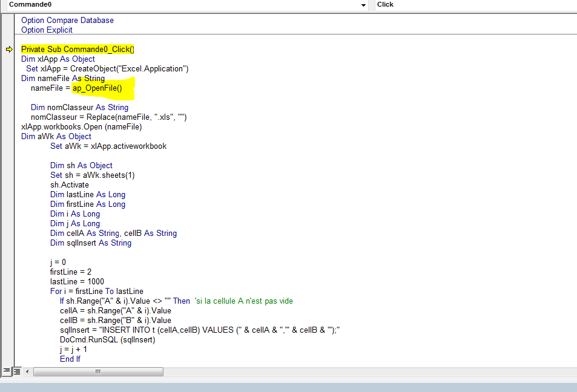Switch to Full Module View icon
Image resolution: width=577 pixels, height=392 pixels.
click(17, 371)
